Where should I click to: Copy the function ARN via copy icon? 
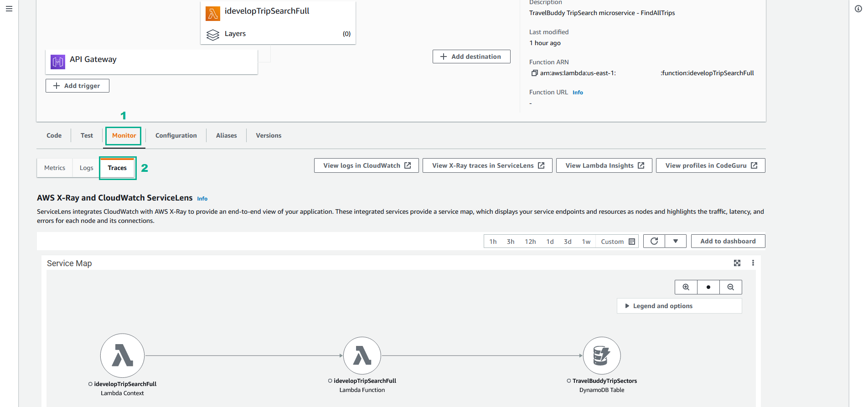click(534, 73)
